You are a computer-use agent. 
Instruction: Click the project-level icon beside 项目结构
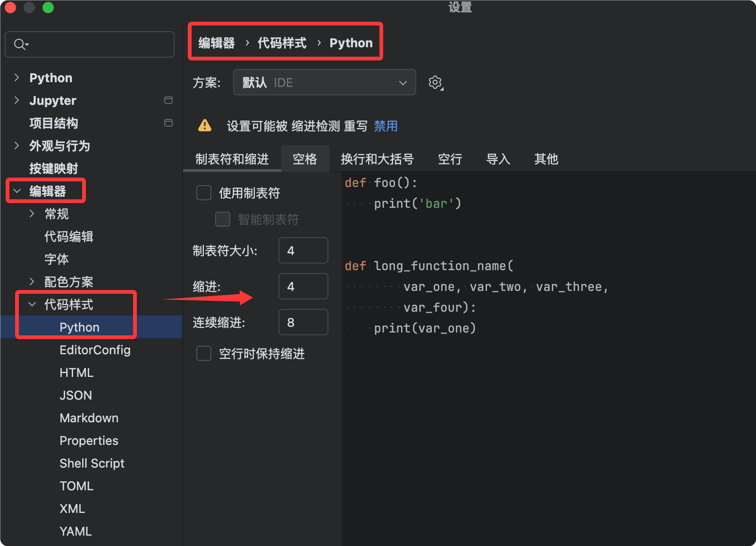click(x=168, y=123)
